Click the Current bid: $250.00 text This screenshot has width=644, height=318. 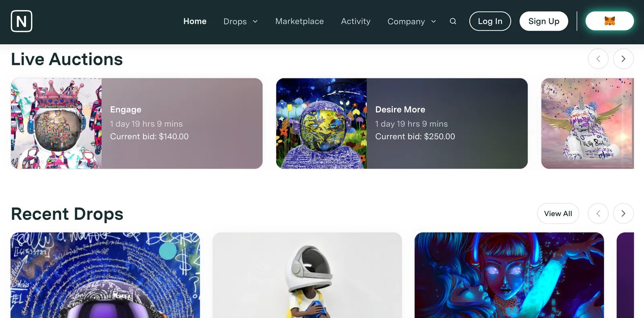click(x=415, y=136)
